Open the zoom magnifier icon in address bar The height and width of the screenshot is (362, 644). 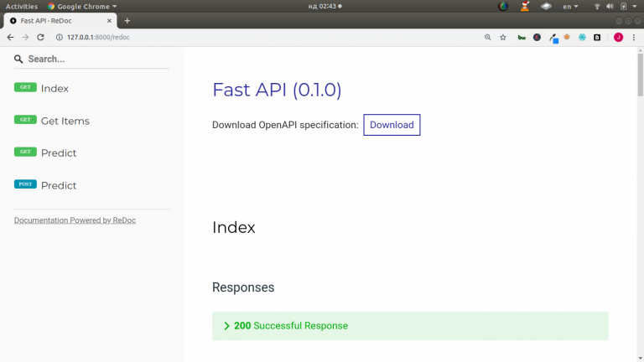tap(487, 38)
